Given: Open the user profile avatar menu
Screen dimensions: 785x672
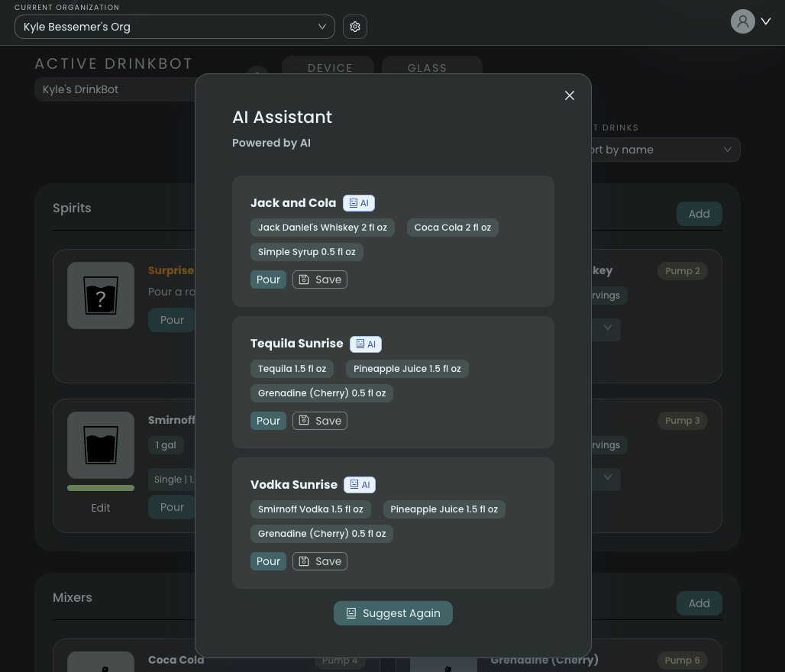Looking at the screenshot, I should coord(742,21).
